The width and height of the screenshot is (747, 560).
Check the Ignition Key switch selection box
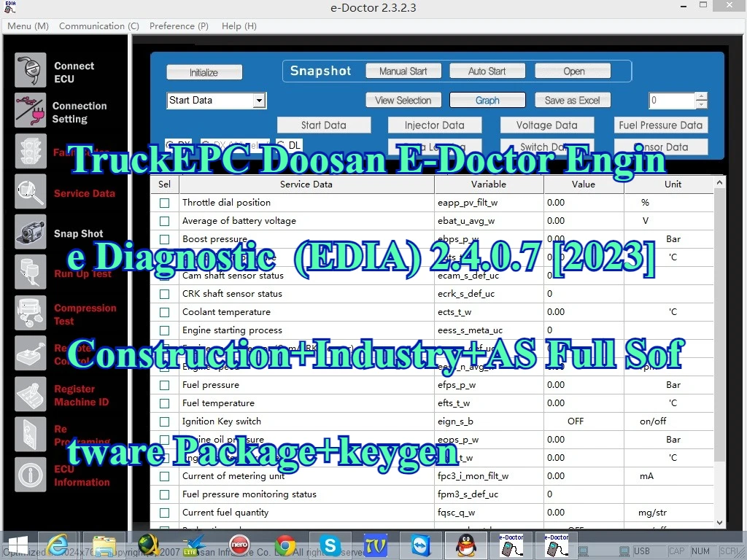[x=164, y=421]
